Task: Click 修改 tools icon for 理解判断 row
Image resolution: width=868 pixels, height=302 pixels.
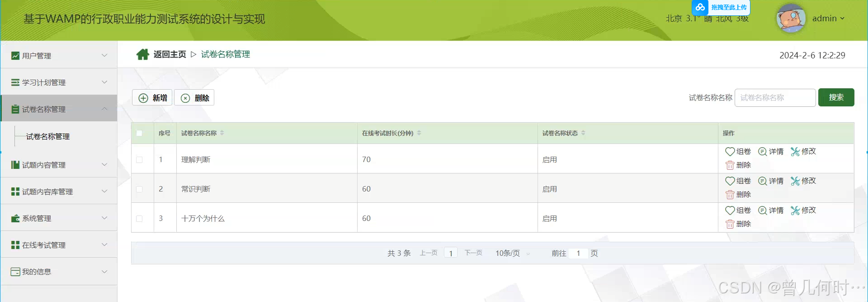Action: coord(795,151)
